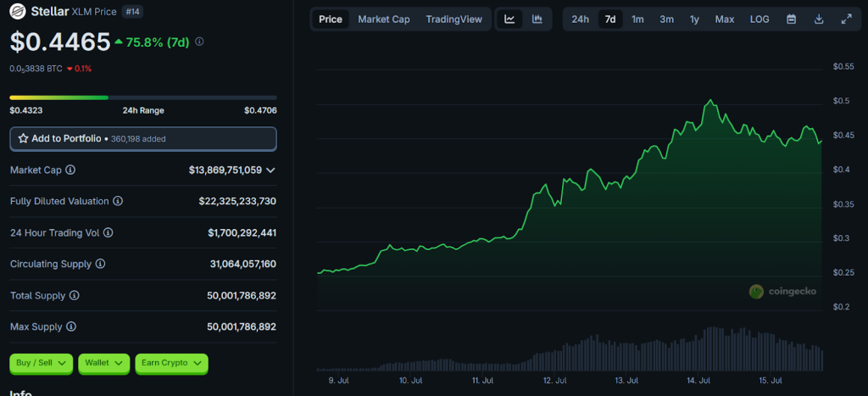868x396 pixels.
Task: Click Fully Diluted Valuation info icon
Action: [118, 201]
